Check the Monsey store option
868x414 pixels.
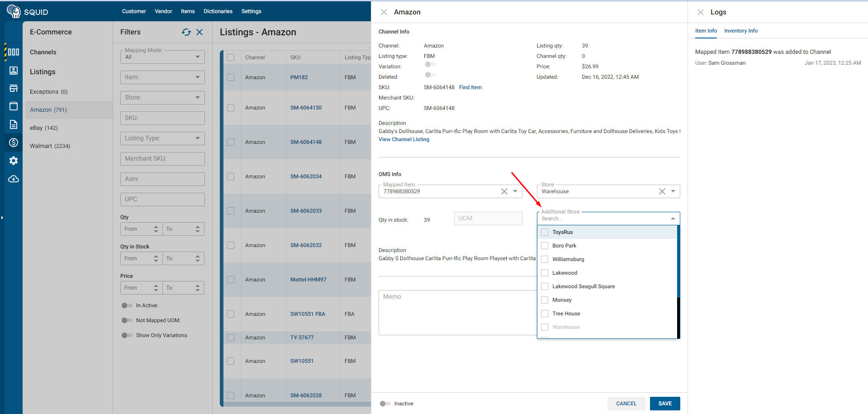tap(545, 300)
